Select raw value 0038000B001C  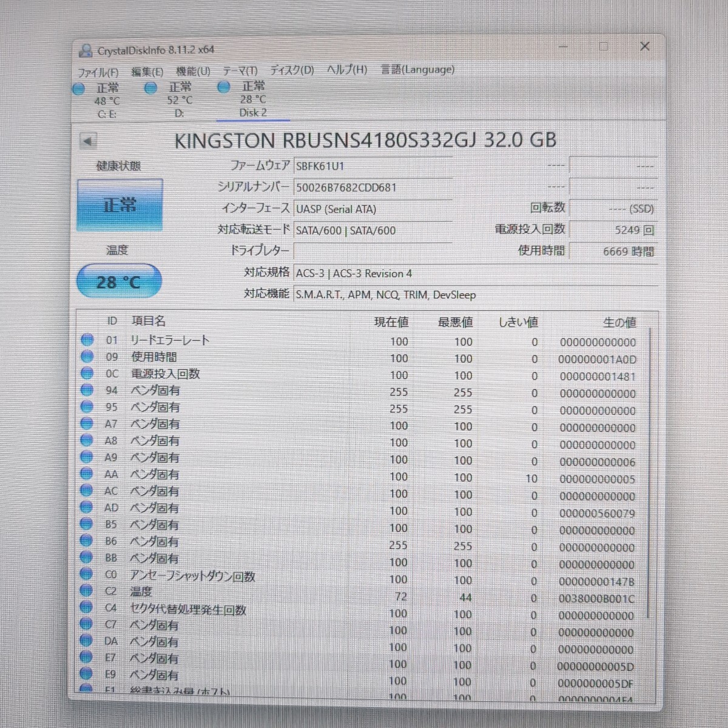point(596,599)
